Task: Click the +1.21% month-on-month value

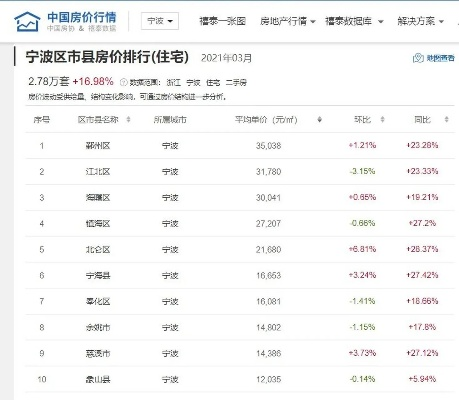Action: 362,145
